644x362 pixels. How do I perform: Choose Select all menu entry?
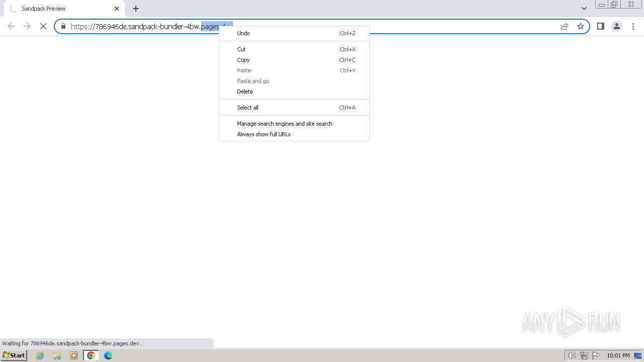pyautogui.click(x=294, y=108)
